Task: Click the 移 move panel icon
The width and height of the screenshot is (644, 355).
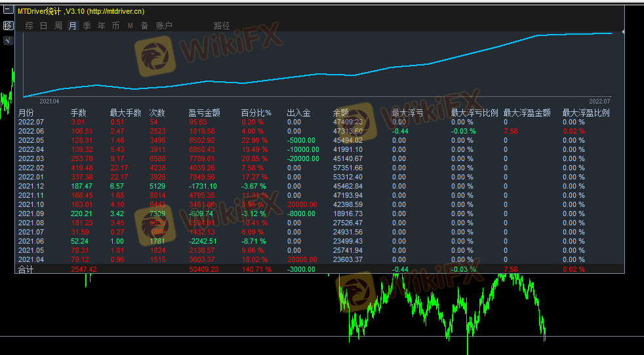Action: click(x=8, y=26)
